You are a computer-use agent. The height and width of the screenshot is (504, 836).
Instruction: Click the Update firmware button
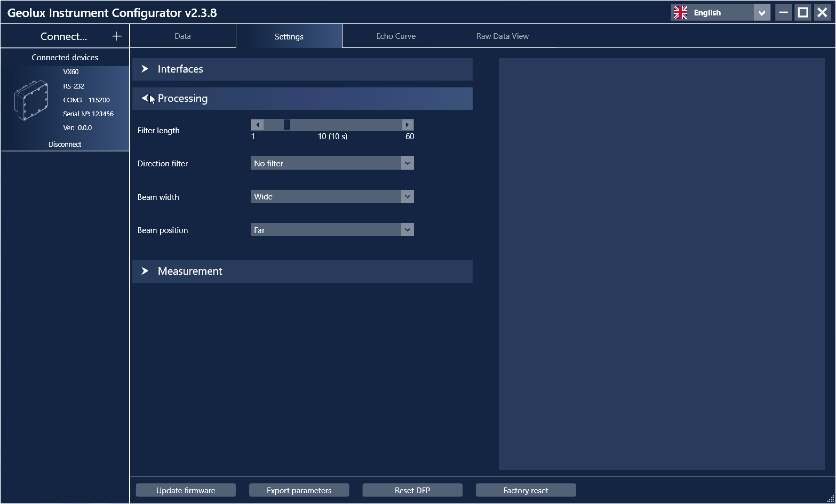(186, 490)
